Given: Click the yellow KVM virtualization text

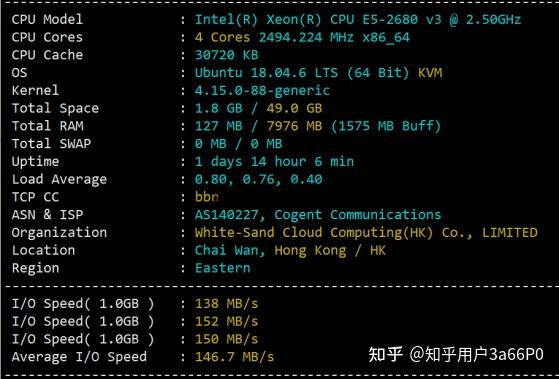Looking at the screenshot, I should point(430,73).
